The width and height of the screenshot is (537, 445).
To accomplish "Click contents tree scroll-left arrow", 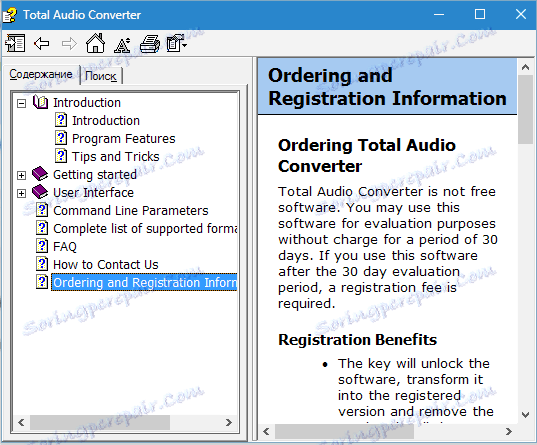I will (x=21, y=422).
